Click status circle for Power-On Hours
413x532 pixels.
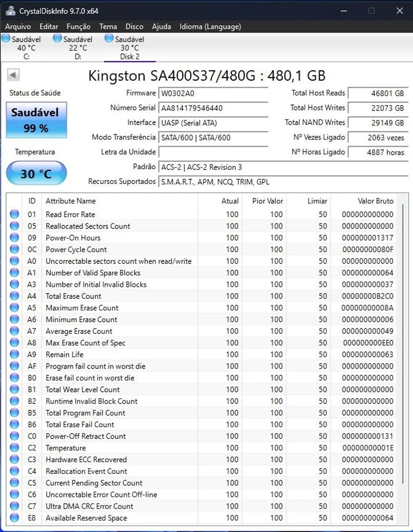click(15, 238)
